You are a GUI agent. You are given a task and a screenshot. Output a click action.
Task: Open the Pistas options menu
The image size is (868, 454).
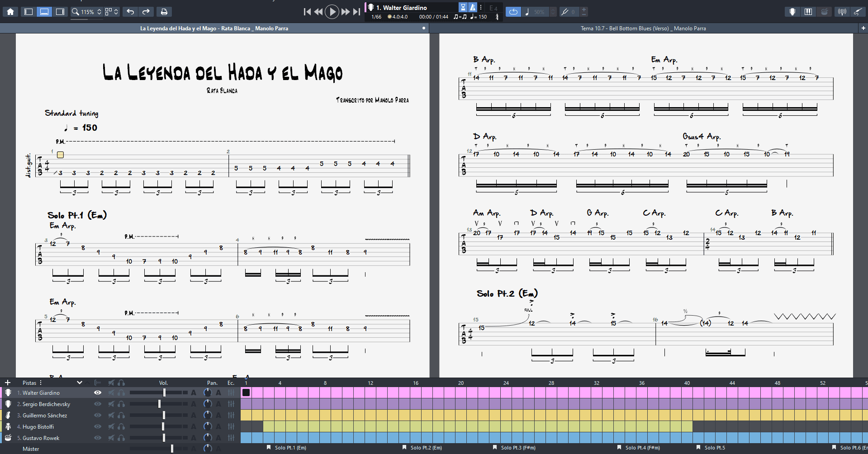pos(41,383)
